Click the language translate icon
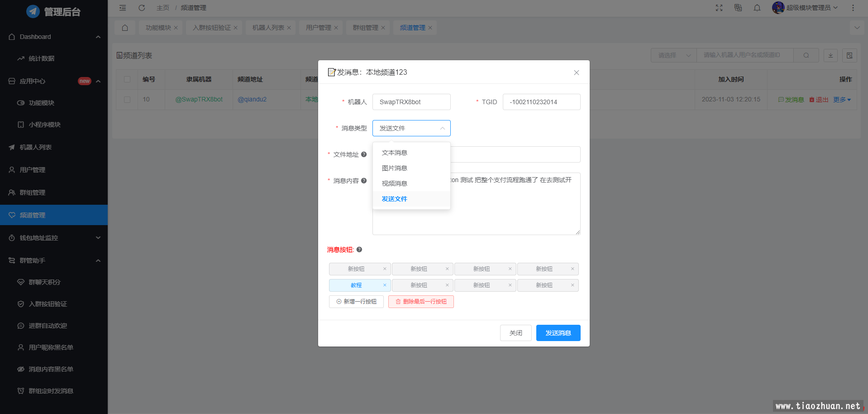 tap(738, 8)
